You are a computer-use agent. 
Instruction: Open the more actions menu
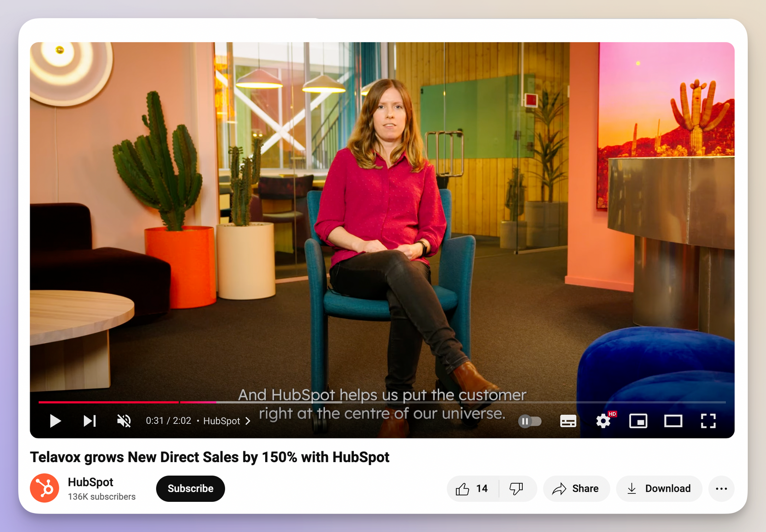[721, 488]
